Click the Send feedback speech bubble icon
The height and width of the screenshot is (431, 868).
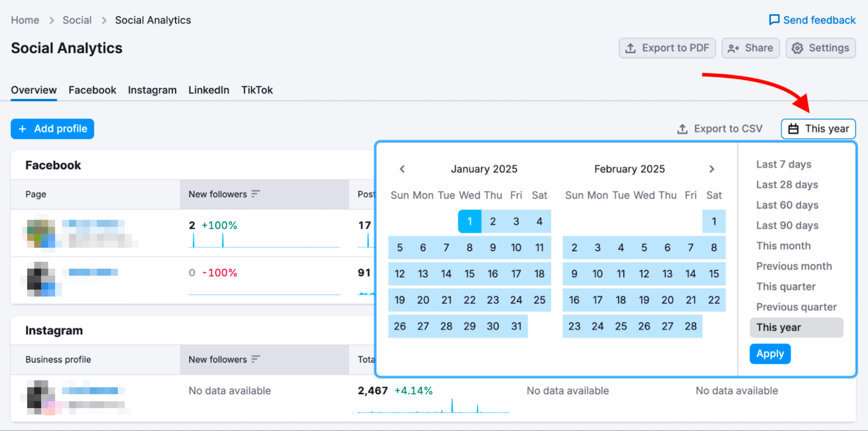click(774, 20)
